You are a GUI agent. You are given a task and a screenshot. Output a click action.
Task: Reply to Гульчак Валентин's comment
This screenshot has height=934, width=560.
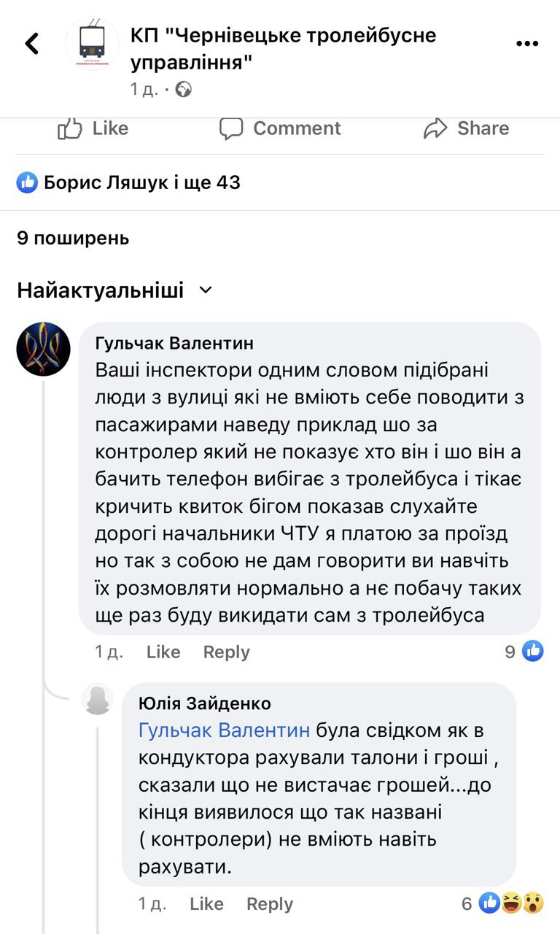[x=226, y=652]
